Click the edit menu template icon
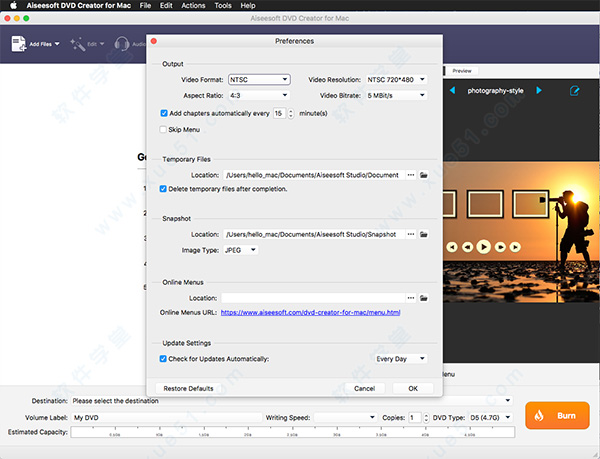This screenshot has height=459, width=600. click(x=574, y=91)
